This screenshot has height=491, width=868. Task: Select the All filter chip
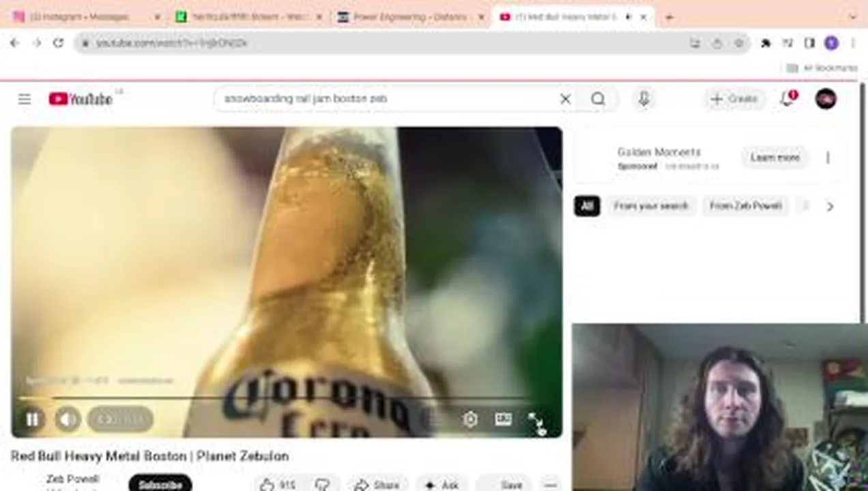(x=587, y=206)
